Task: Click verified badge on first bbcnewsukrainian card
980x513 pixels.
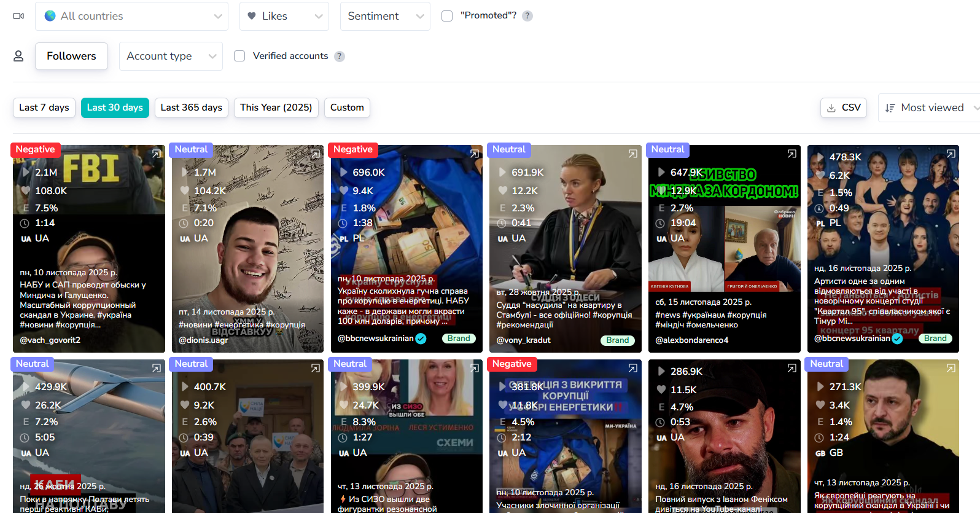Action: pyautogui.click(x=421, y=339)
